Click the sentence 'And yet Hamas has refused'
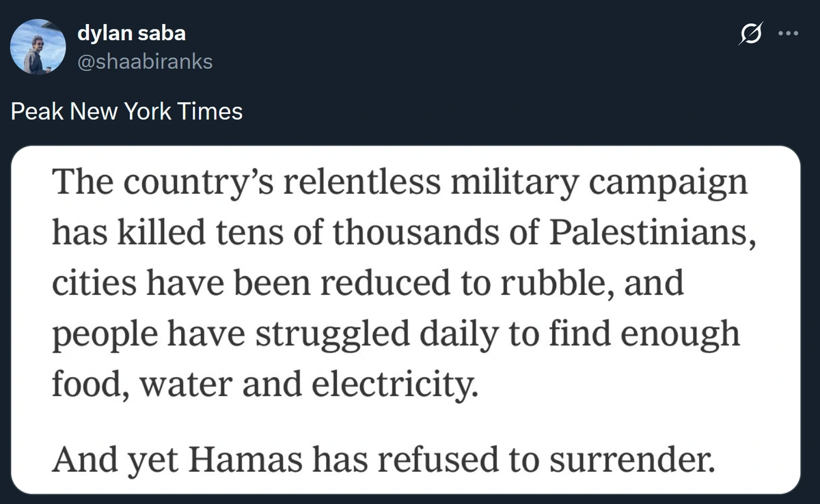This screenshot has width=820, height=504. (x=383, y=461)
